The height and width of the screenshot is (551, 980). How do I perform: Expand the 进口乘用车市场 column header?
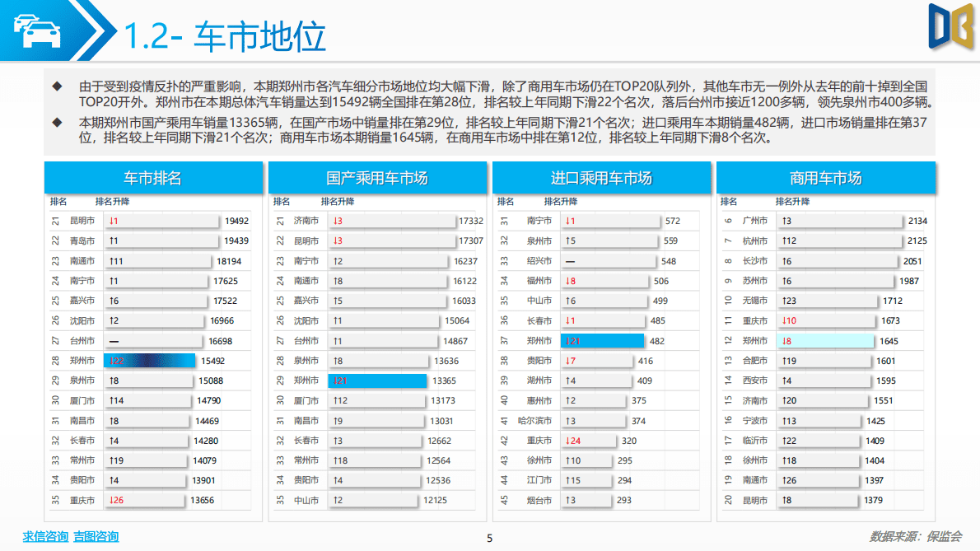pyautogui.click(x=600, y=176)
